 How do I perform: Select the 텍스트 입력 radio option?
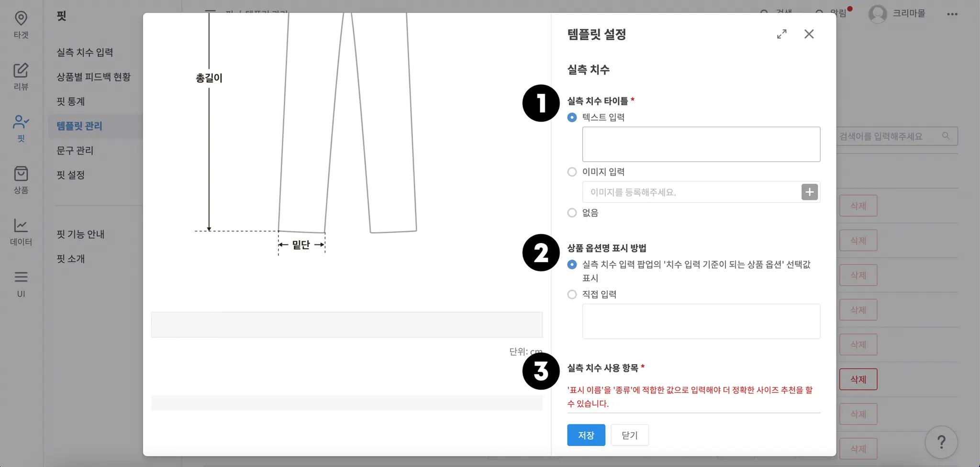(572, 117)
